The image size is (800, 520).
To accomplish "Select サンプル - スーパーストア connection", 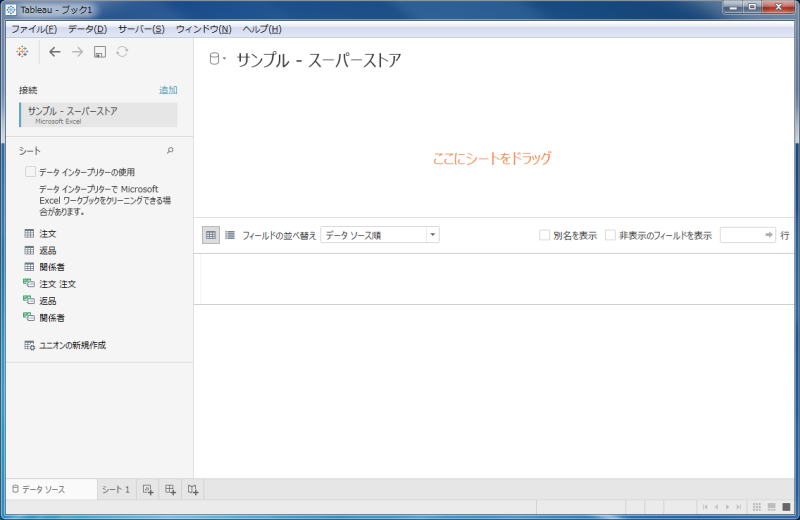I will click(98, 115).
